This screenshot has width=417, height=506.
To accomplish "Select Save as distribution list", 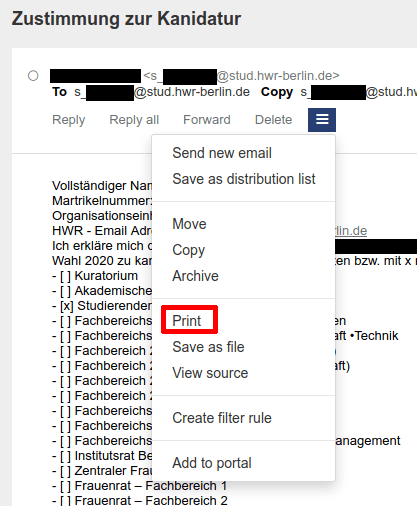I will click(244, 179).
